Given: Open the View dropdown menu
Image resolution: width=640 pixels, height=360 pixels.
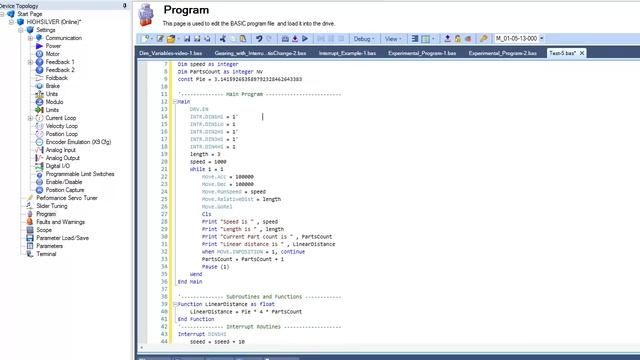Looking at the screenshot, I should 393,39.
